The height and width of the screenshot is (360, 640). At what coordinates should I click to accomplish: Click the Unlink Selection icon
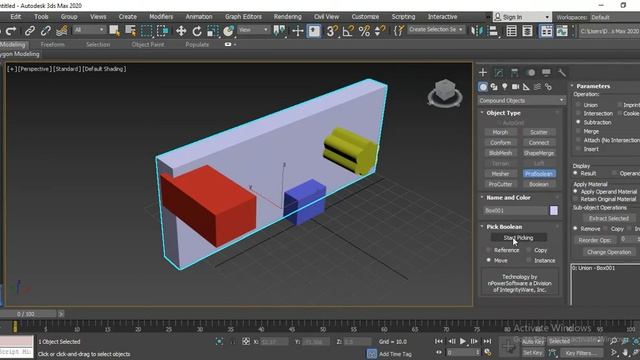click(x=45, y=31)
